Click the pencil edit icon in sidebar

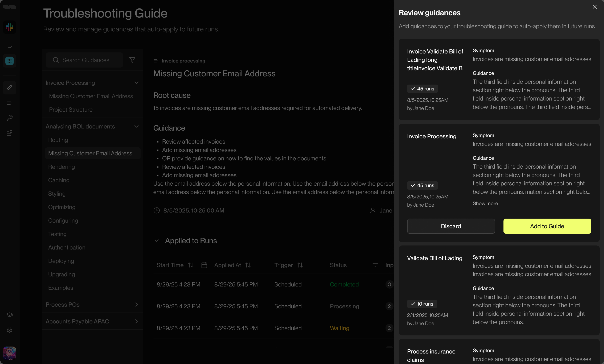pyautogui.click(x=10, y=88)
